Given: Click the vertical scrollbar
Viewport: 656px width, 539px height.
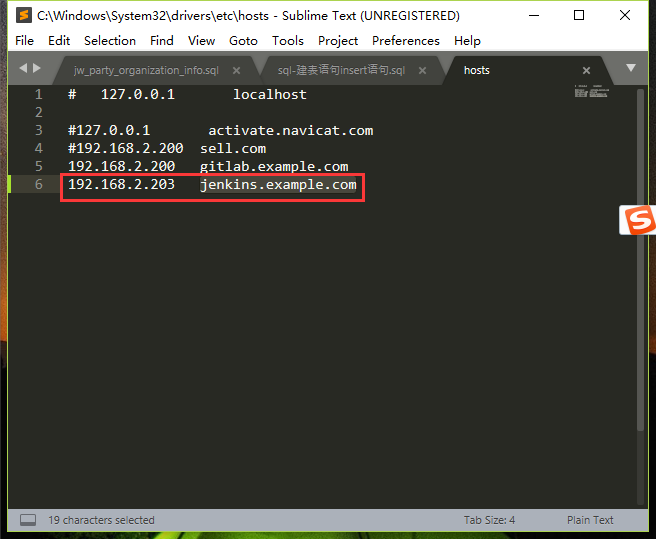Looking at the screenshot, I should point(640,259).
